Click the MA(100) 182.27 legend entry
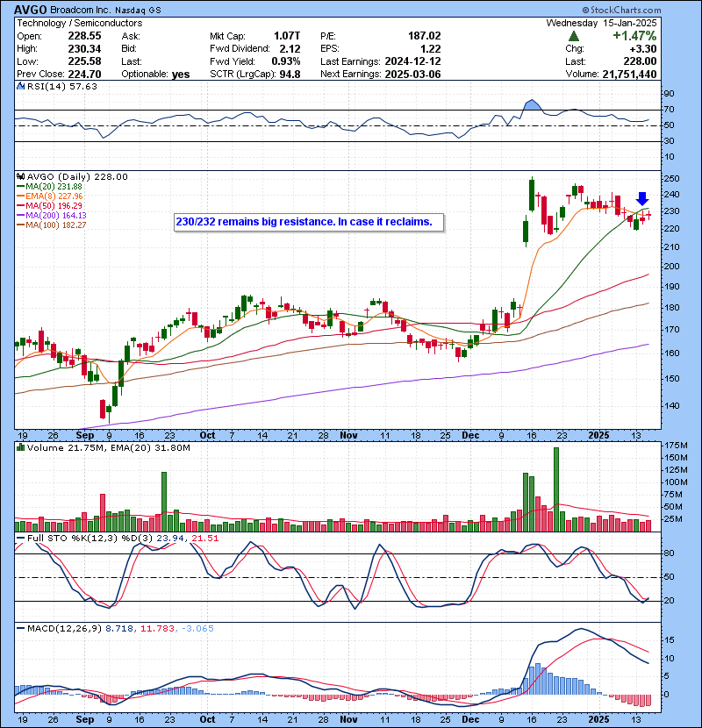 52,225
